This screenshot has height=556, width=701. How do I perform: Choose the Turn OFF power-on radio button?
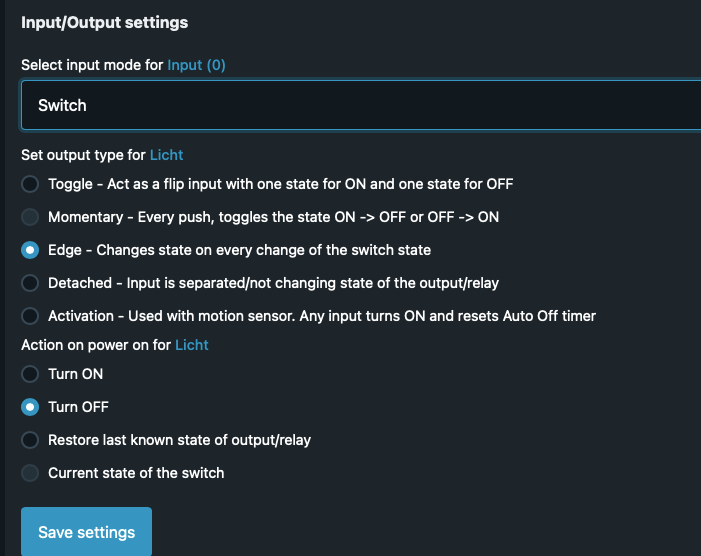pos(30,407)
